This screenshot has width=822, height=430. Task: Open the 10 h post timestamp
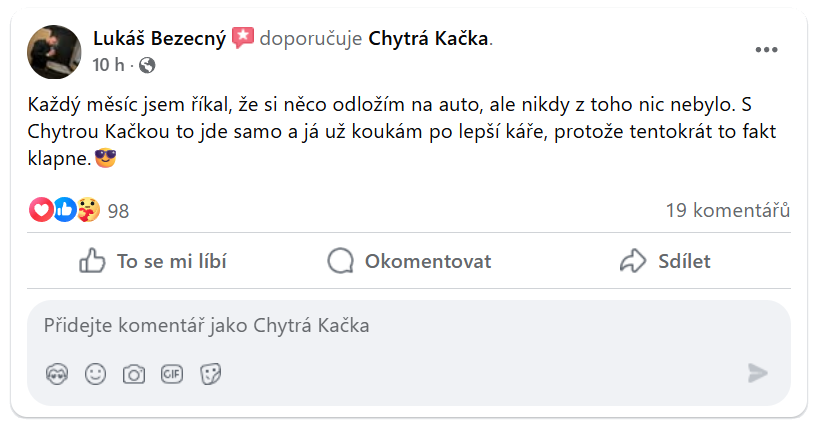107,66
